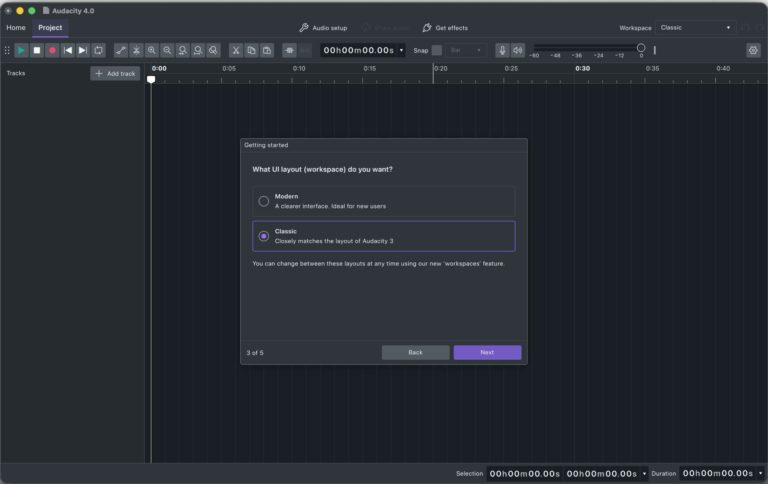This screenshot has width=768, height=484.
Task: Click the Back button in dialog
Action: pyautogui.click(x=415, y=353)
